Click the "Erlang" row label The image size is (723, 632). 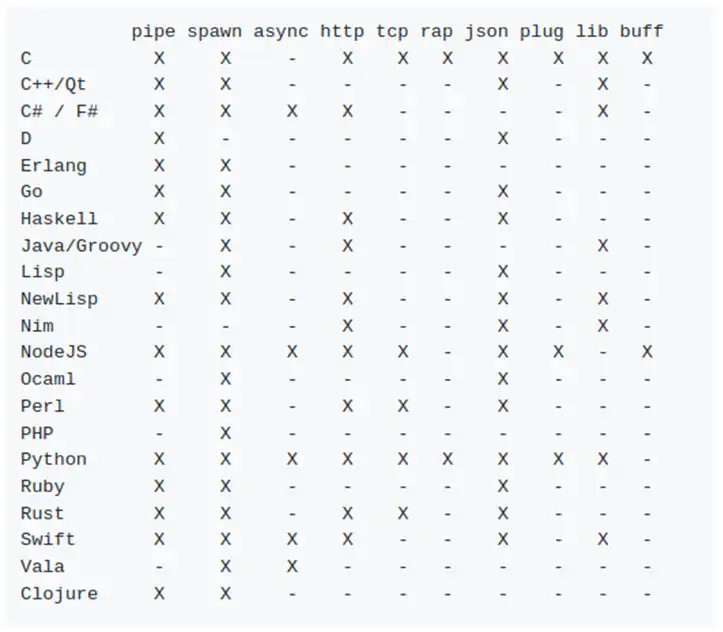pos(53,165)
